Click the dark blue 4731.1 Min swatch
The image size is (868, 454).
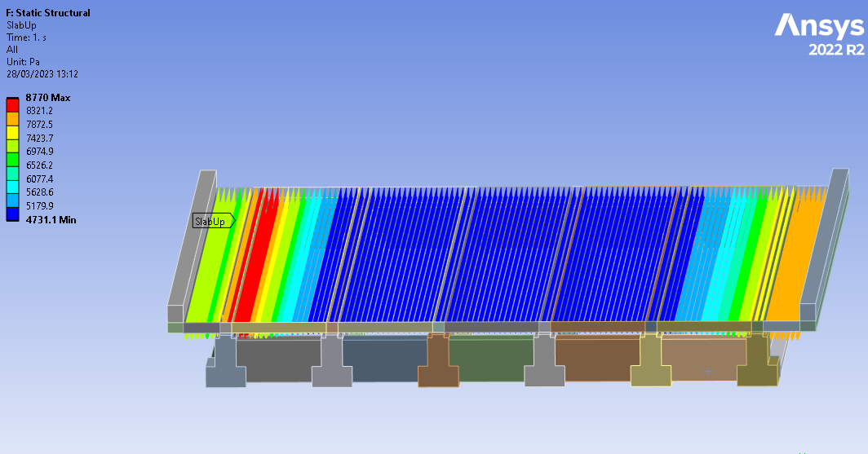pos(12,214)
